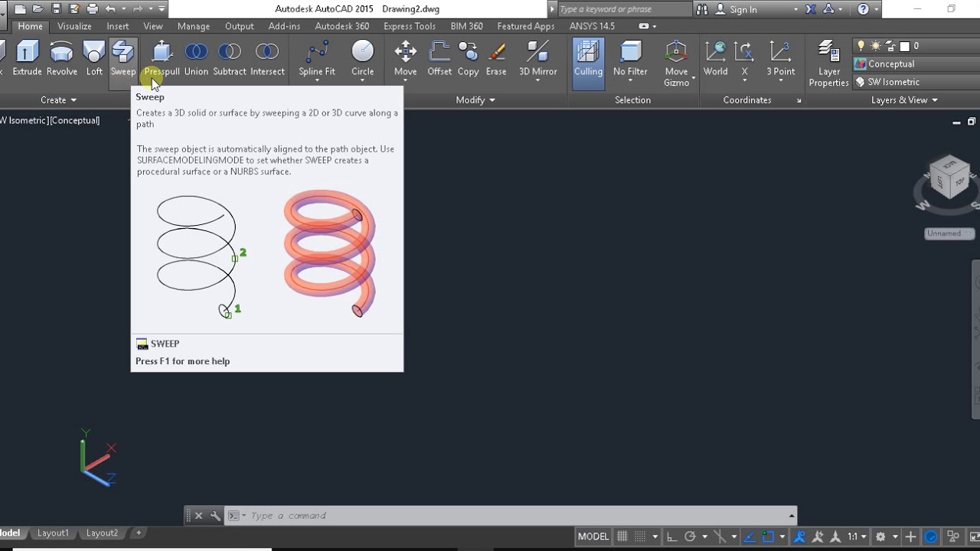Expand the Create panel dropdown
Image resolution: width=980 pixels, height=551 pixels.
pos(59,100)
